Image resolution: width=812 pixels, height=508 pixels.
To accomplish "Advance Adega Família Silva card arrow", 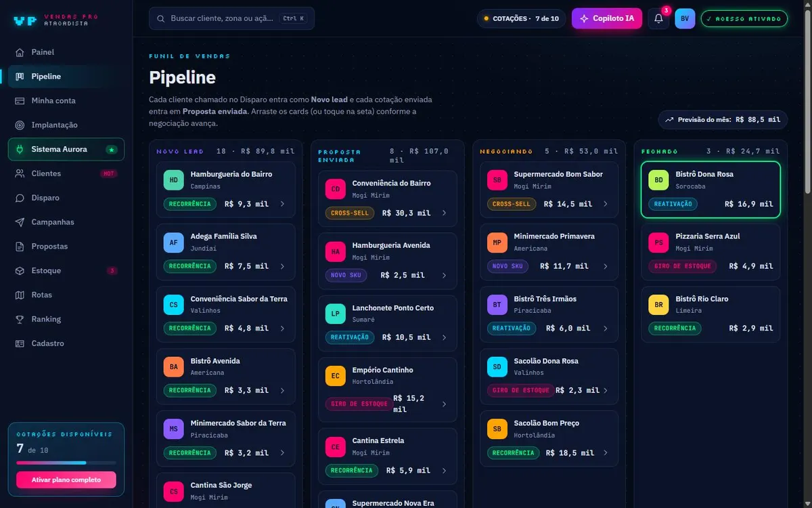I will pos(282,266).
